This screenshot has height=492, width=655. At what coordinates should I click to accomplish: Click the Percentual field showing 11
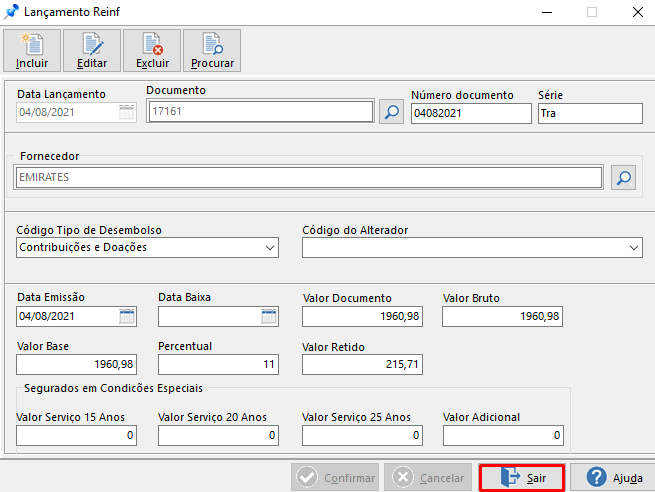[x=218, y=364]
